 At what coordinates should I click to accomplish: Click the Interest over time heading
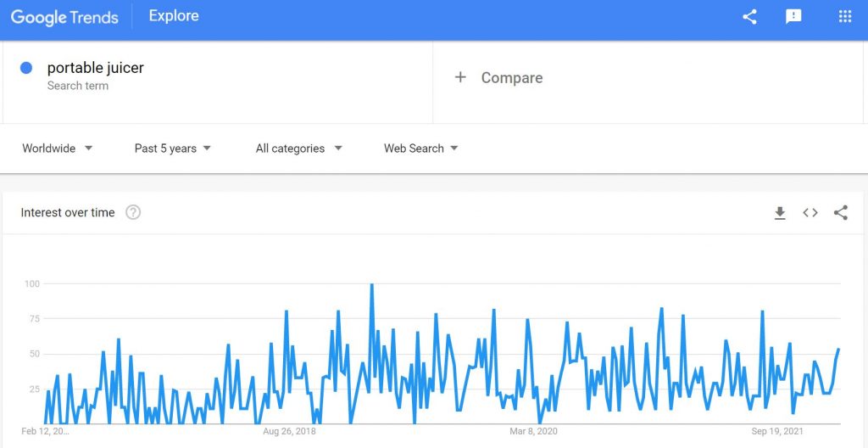[68, 213]
